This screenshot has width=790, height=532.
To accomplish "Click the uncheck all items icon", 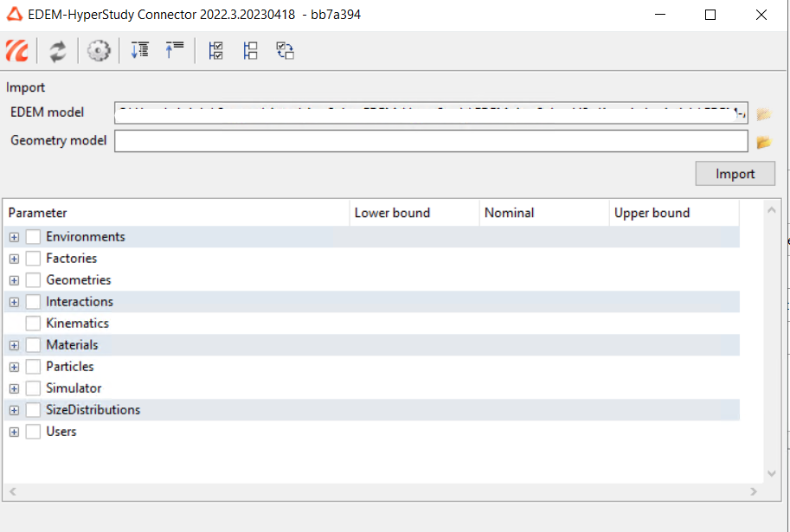I will [250, 50].
